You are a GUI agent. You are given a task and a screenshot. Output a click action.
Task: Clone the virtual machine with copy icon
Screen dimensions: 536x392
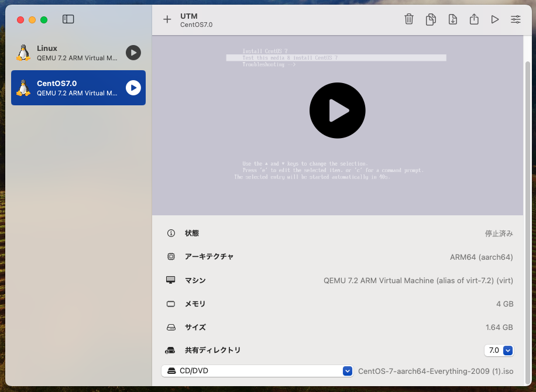[431, 19]
